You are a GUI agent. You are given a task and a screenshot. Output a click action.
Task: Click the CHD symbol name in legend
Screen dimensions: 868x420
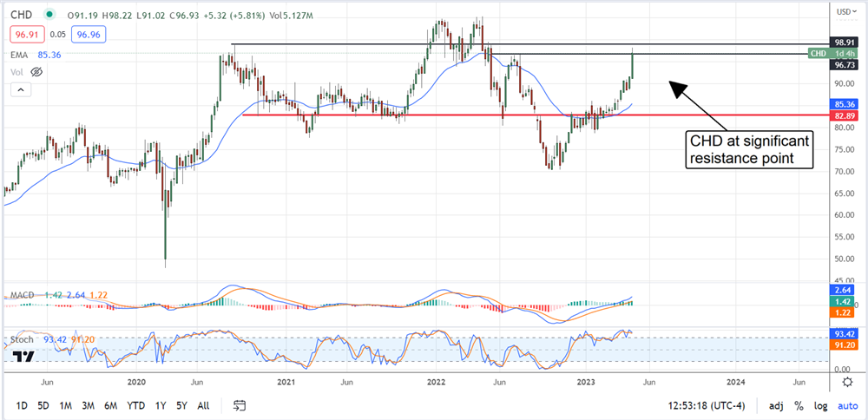pyautogui.click(x=20, y=15)
